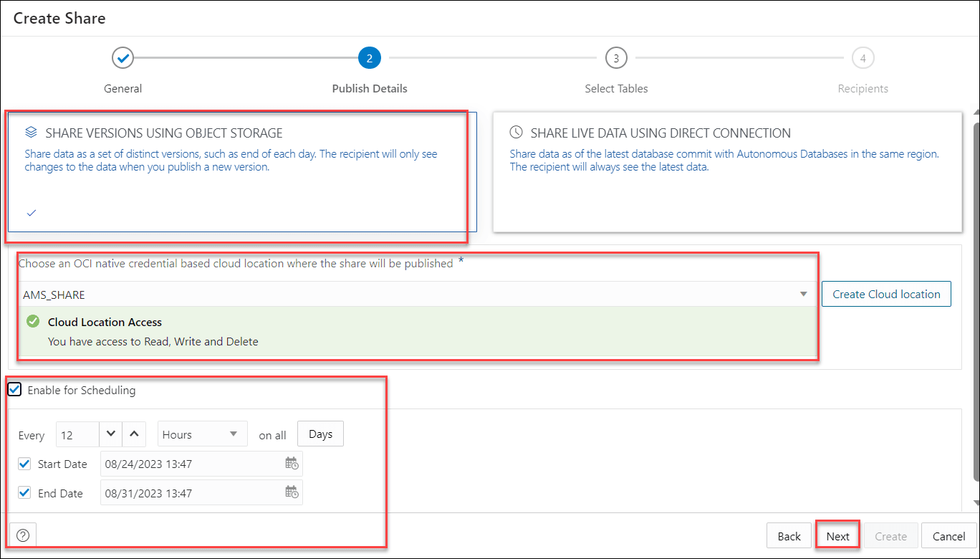This screenshot has width=980, height=559.
Task: Select the Publish Details step
Action: (x=370, y=58)
